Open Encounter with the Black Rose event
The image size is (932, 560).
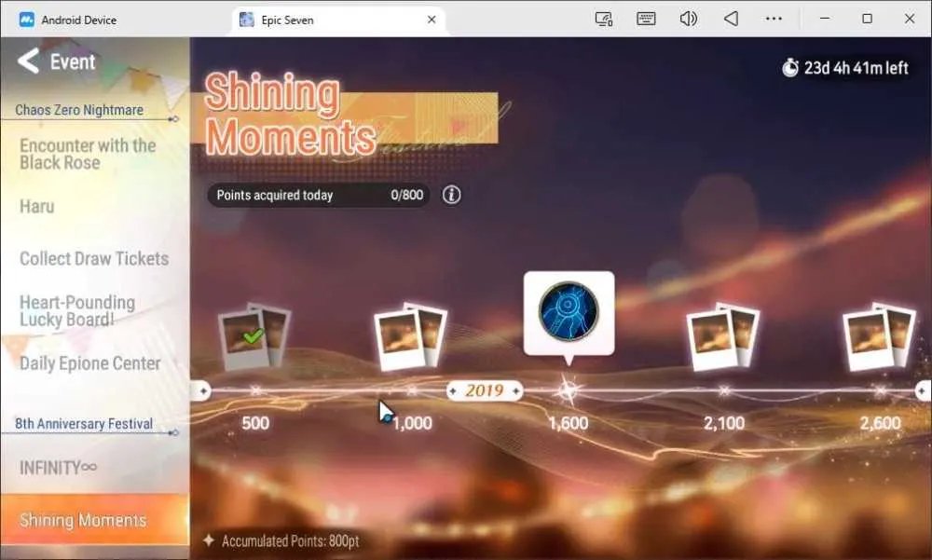click(88, 154)
